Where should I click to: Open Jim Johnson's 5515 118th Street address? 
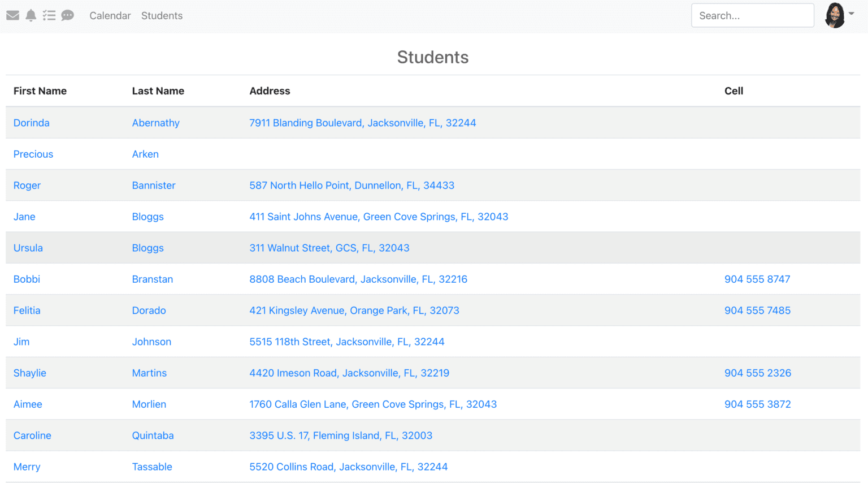click(x=346, y=342)
